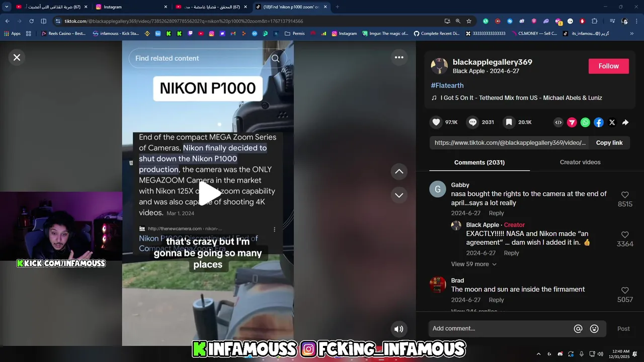Show more bookmarks with double chevron
Image resolution: width=644 pixels, height=362 pixels.
(632, 34)
